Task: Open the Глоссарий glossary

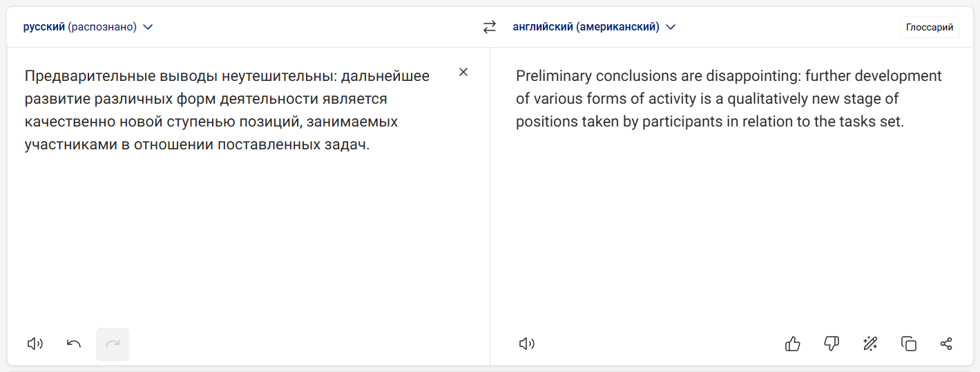Action: click(x=930, y=27)
